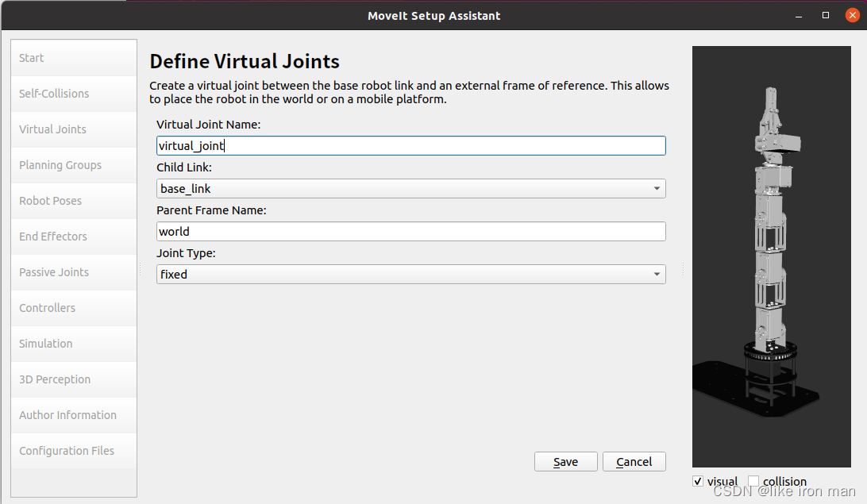Maximize the MoveIt Setup Assistant window
The image size is (867, 504).
pos(826,15)
